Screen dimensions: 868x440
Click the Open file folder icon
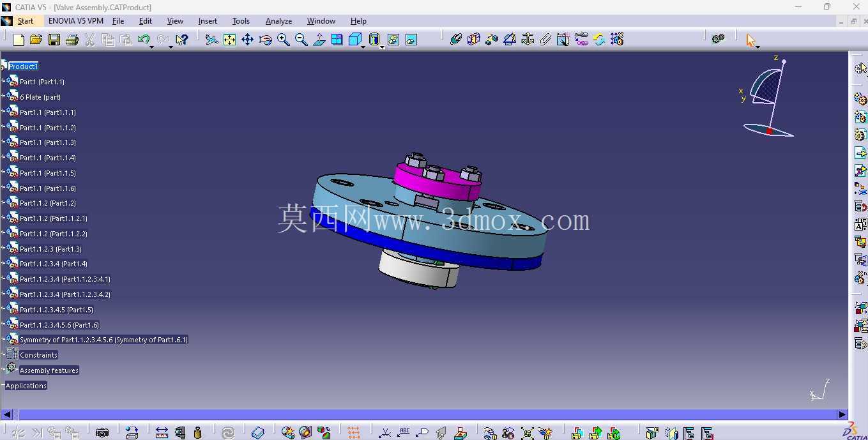(x=36, y=40)
